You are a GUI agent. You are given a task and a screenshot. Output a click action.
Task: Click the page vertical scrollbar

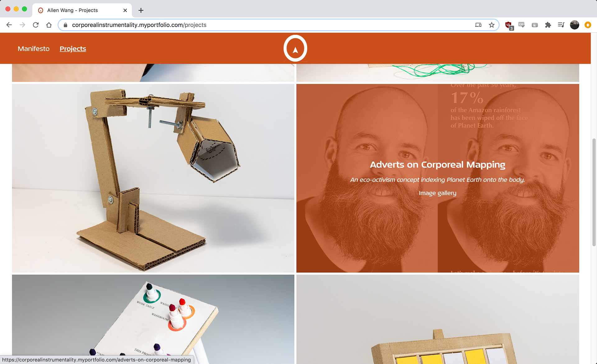[x=594, y=192]
